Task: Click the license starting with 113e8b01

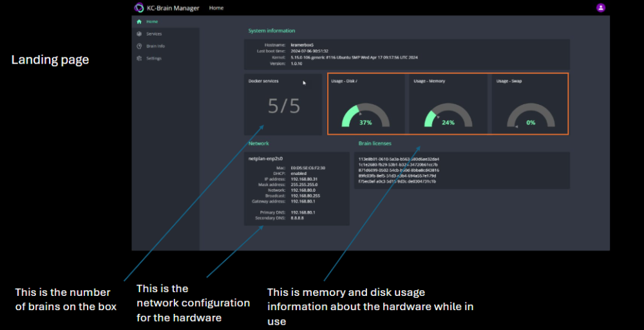Action: click(399, 159)
